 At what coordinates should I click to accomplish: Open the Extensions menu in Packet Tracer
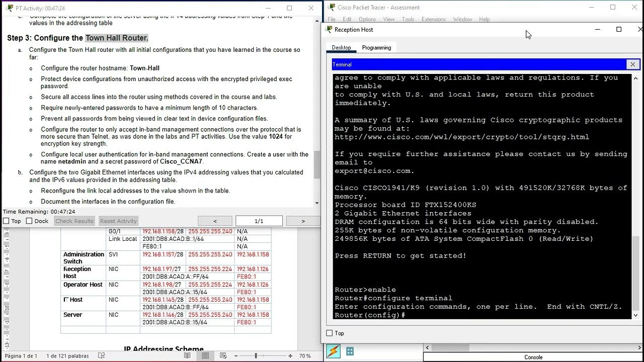pos(434,19)
